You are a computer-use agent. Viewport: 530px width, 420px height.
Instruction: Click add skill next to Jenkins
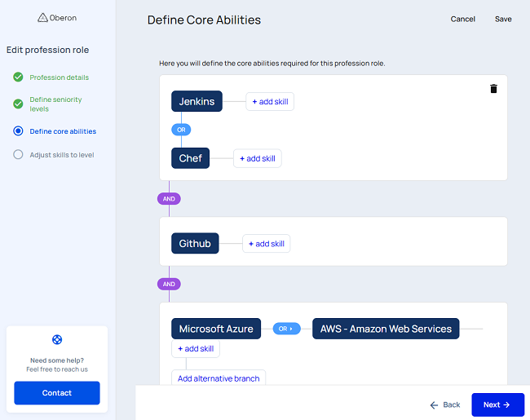(270, 101)
